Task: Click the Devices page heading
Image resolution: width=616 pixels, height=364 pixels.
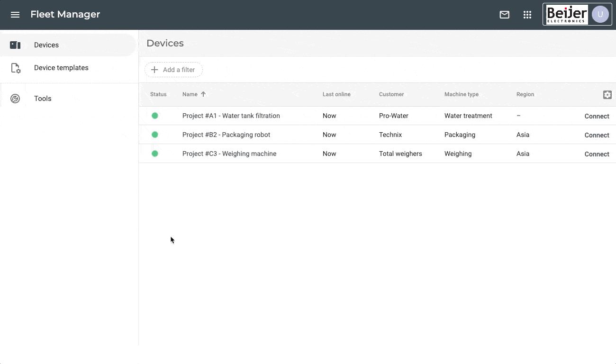Action: 165,43
